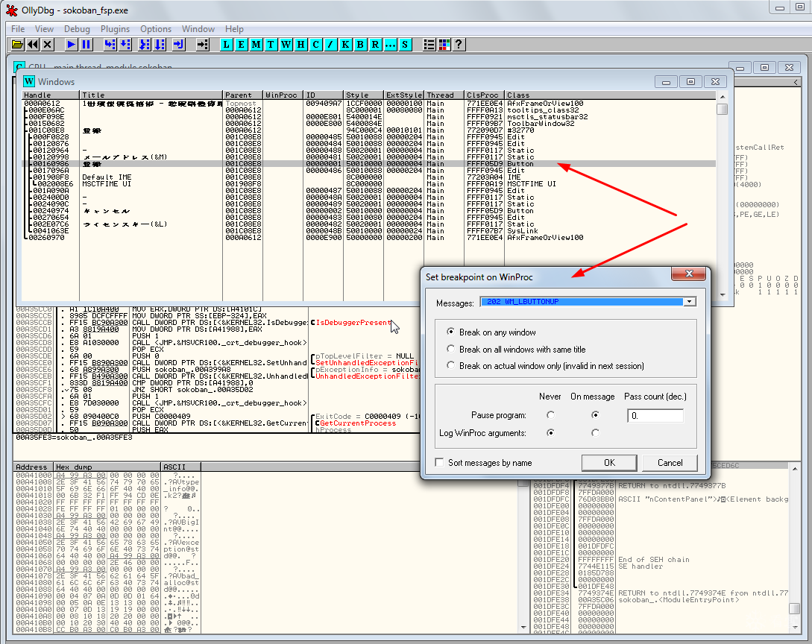Click the Help question mark icon

459,45
